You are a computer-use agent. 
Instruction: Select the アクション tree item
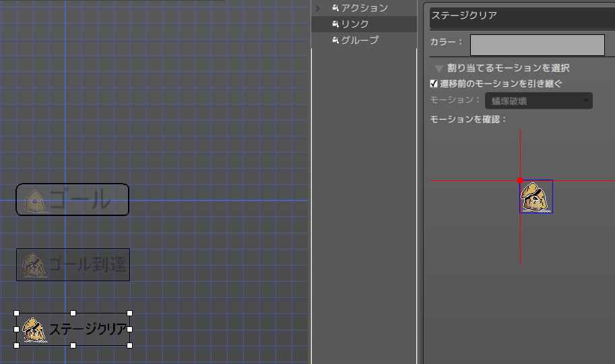364,8
